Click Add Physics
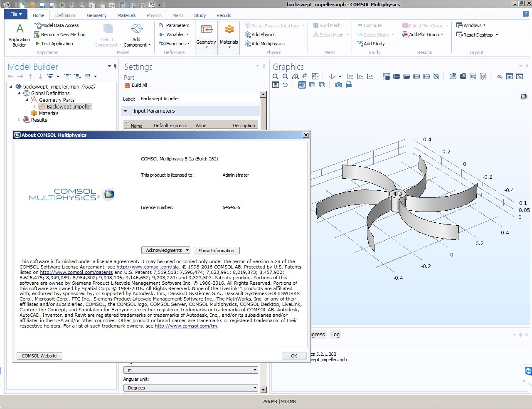This screenshot has height=409, width=532. tap(260, 34)
